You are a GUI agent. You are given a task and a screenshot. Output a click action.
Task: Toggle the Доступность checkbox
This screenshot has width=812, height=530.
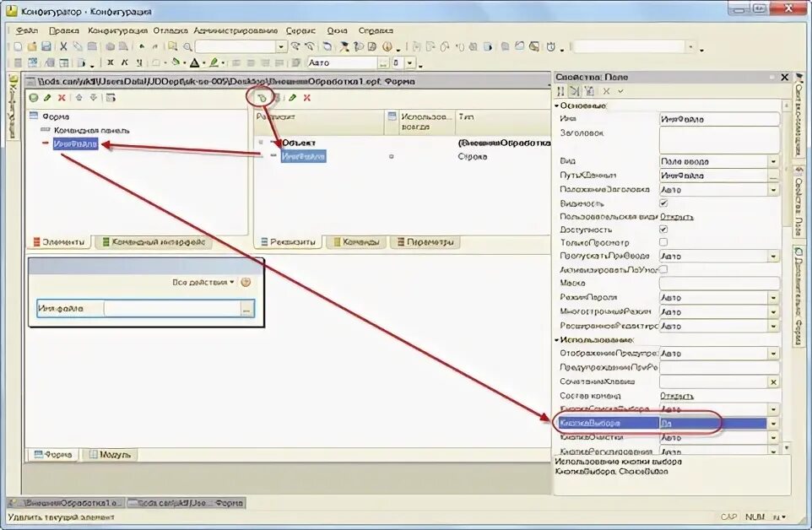(x=663, y=229)
